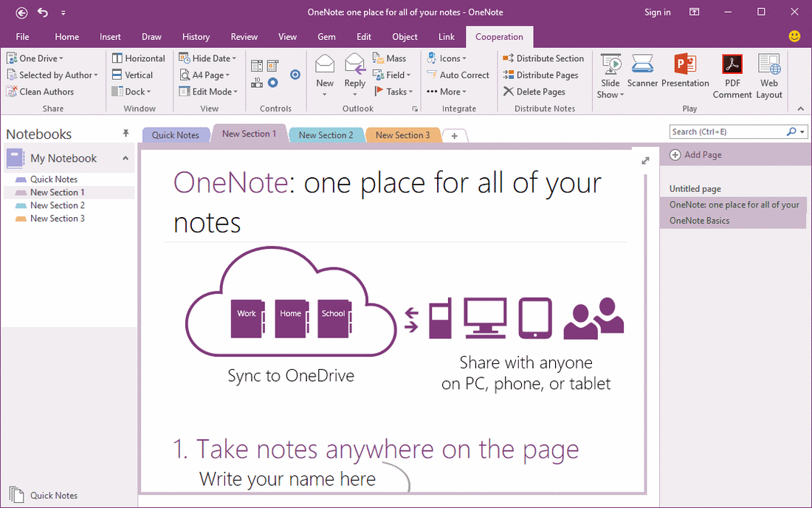
Task: Pin the Notebooks pane
Action: coord(125,134)
